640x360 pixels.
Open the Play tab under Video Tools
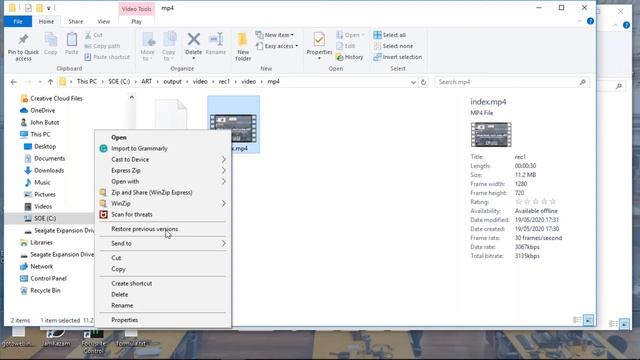136,21
